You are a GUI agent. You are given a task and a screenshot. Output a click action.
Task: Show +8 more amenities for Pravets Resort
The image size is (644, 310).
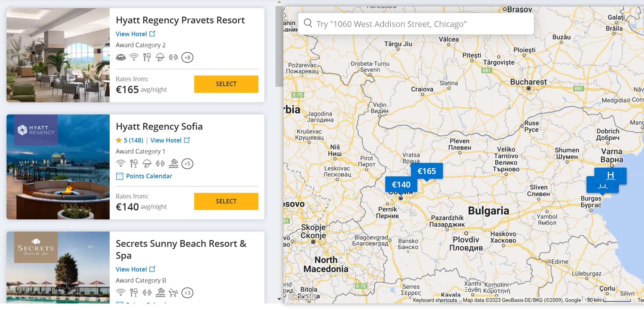point(187,57)
